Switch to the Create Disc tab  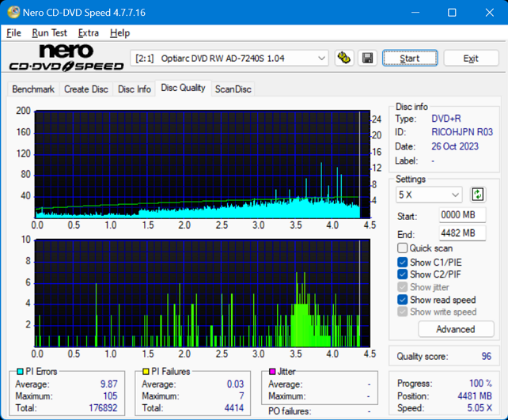click(86, 89)
